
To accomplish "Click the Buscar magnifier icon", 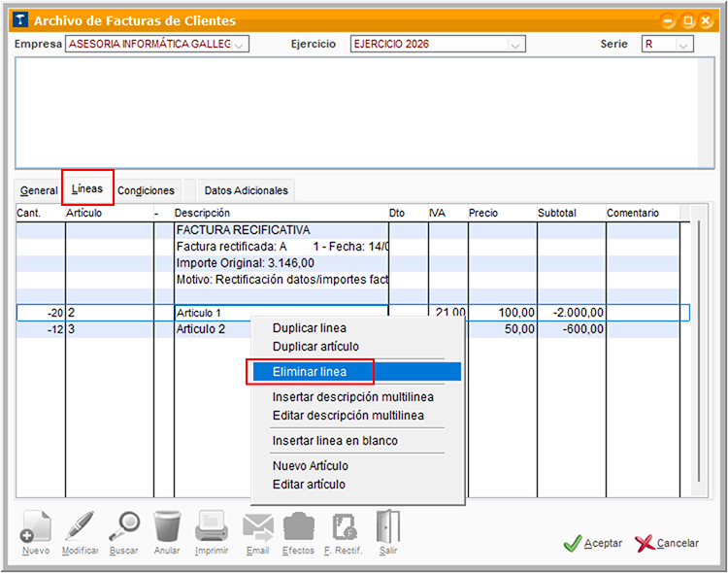I will (x=124, y=526).
